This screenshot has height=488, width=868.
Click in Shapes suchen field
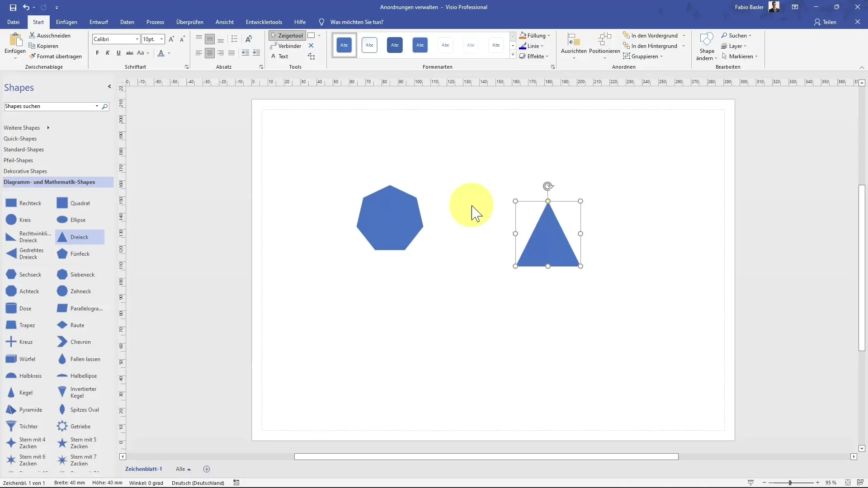click(x=49, y=106)
